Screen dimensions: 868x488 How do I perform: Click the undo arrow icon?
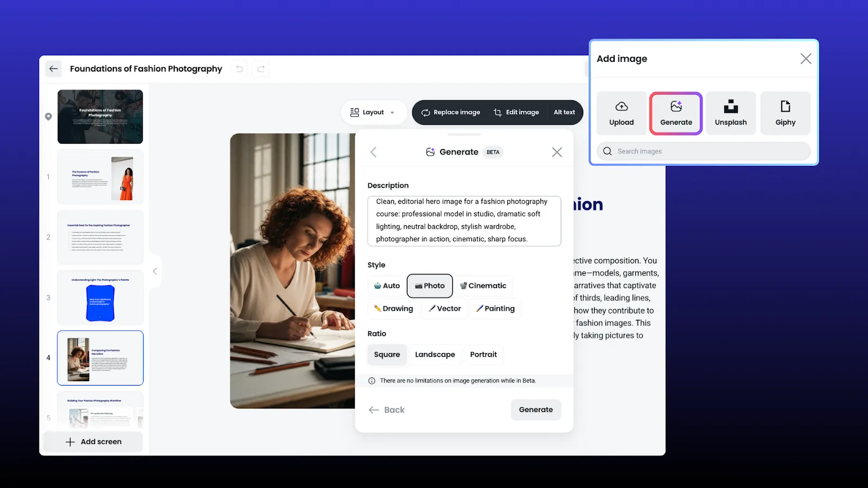pyautogui.click(x=239, y=69)
